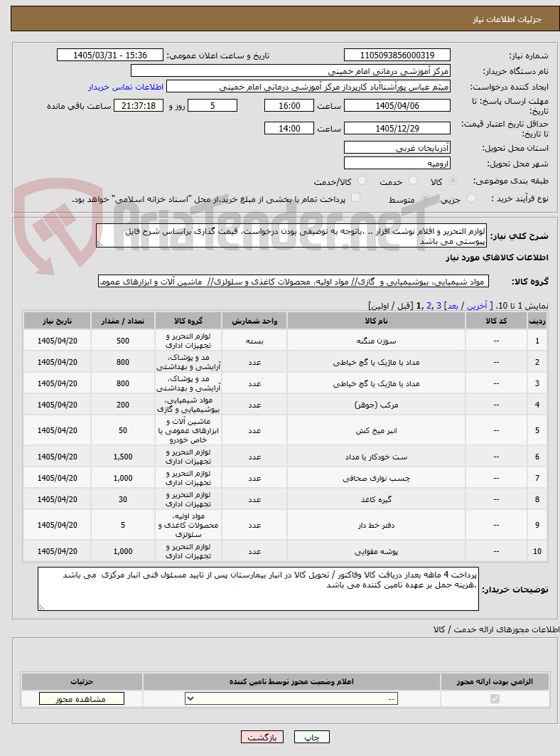Click the تاریخ نیاز column header
This screenshot has height=756, width=560.
[x=58, y=321]
